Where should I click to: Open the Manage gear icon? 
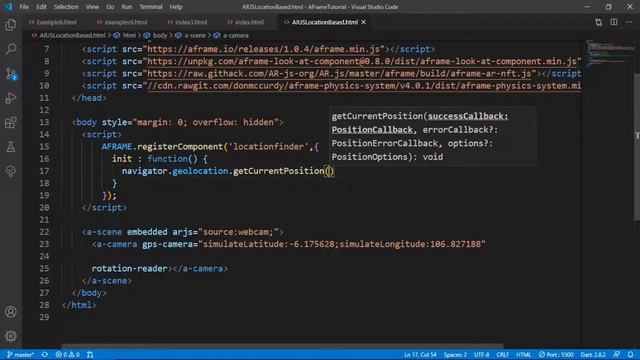11,336
